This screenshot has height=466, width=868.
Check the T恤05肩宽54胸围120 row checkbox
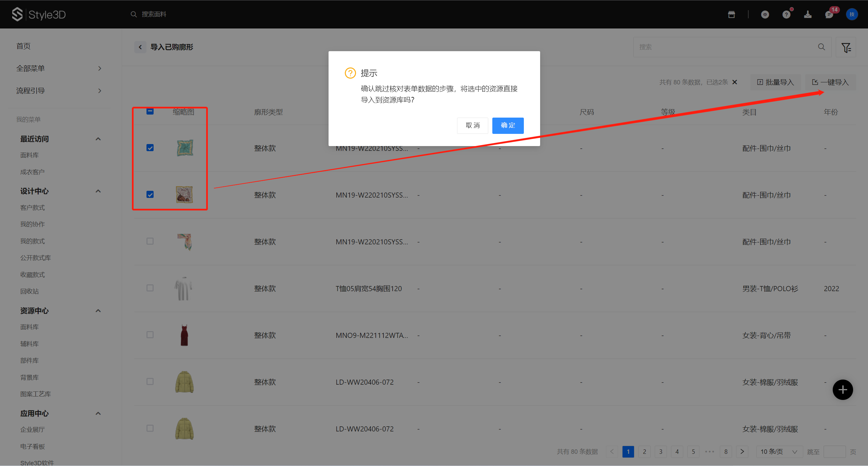point(150,288)
